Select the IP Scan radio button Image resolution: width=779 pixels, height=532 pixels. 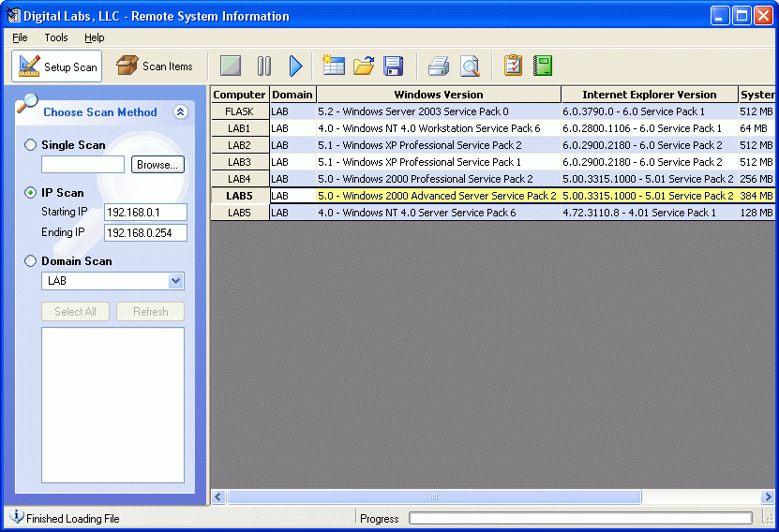click(x=31, y=193)
